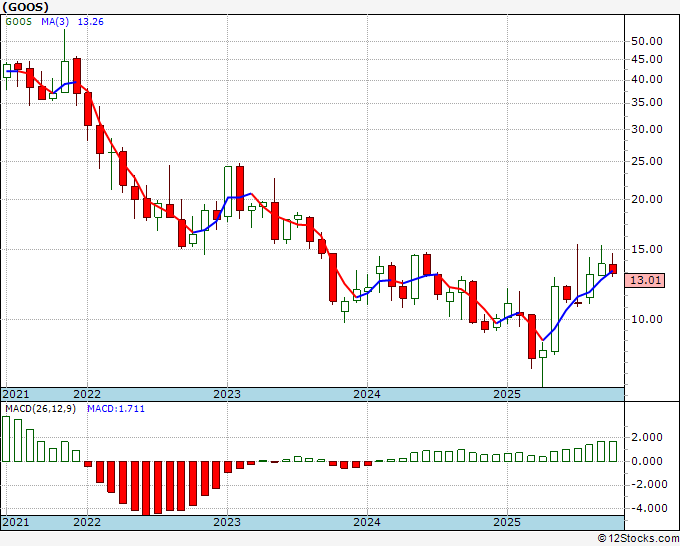Click the MACD(26,12,9) indicator label
The height and width of the screenshot is (546, 680).
tap(41, 409)
